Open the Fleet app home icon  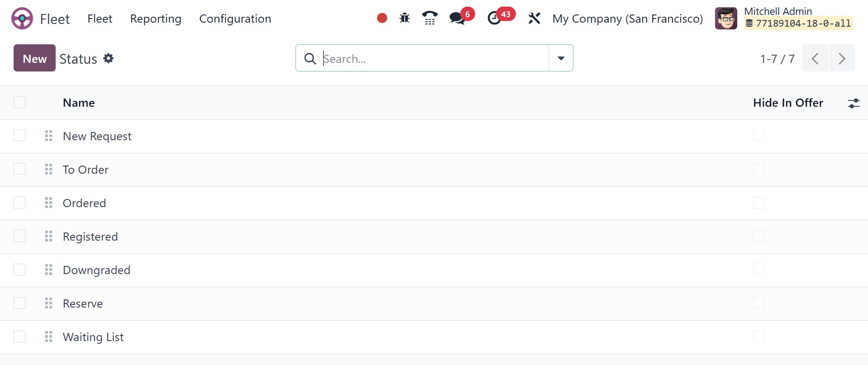point(22,19)
